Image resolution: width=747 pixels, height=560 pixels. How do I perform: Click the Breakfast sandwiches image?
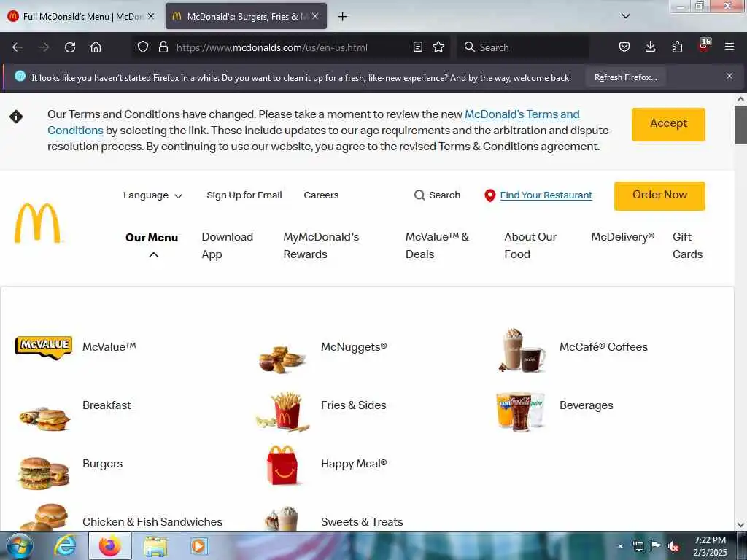(x=44, y=419)
